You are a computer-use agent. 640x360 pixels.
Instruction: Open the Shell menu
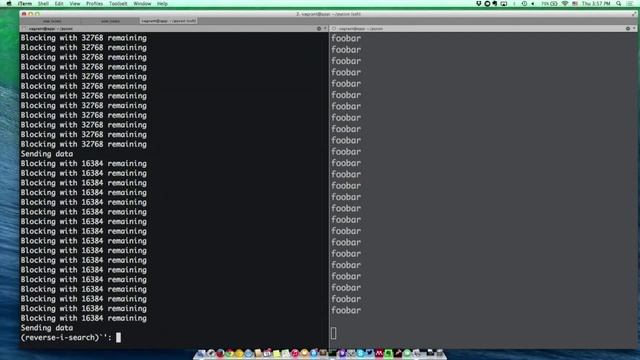coord(43,4)
